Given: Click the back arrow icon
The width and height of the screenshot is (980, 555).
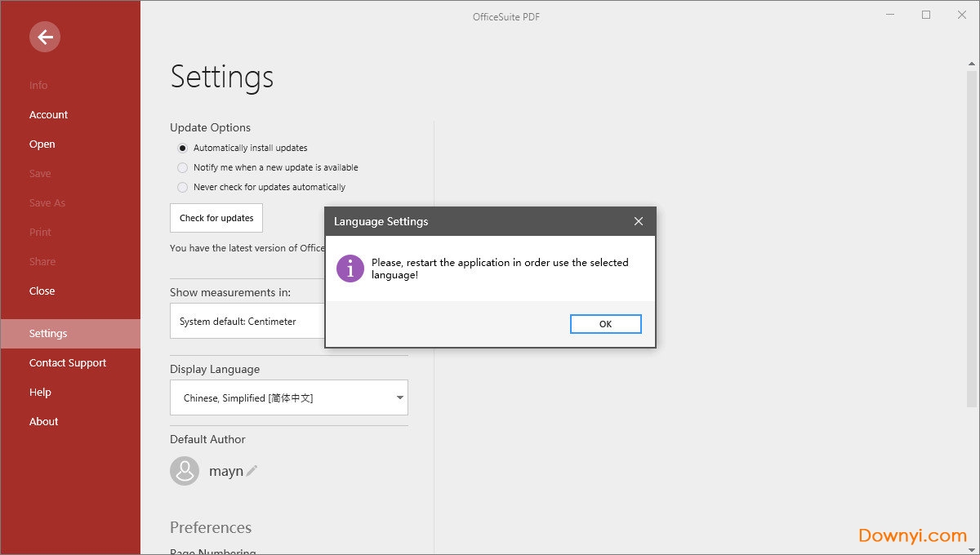Looking at the screenshot, I should 45,37.
